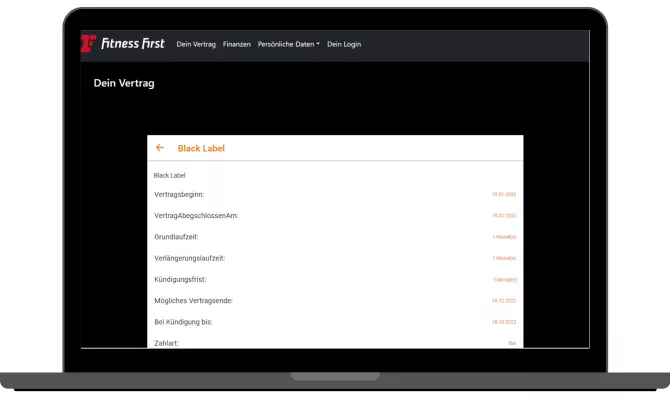Screen dimensions: 670x400
Task: Click the orange Black Label card title
Action: pos(201,148)
